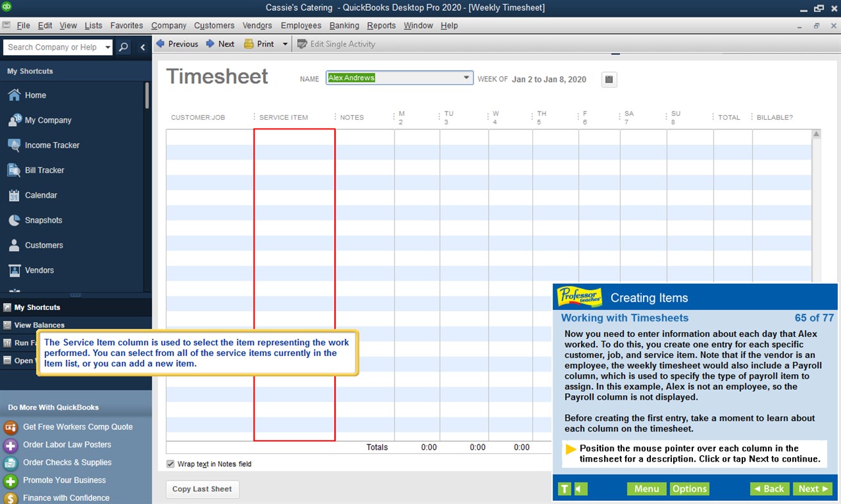This screenshot has width=841, height=504.
Task: Open My Company from the sidebar
Action: pos(47,120)
